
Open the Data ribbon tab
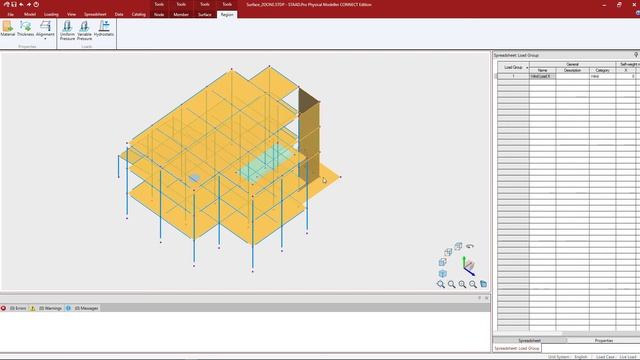coord(119,14)
